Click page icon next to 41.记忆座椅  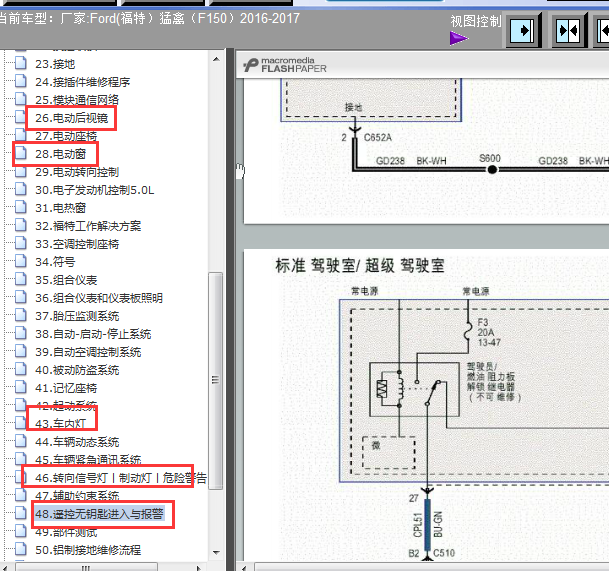pos(21,386)
